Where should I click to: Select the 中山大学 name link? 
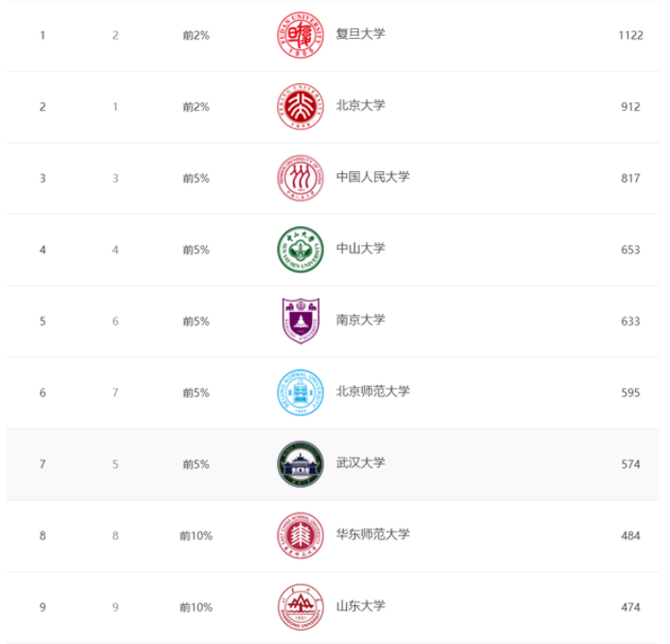pos(360,249)
